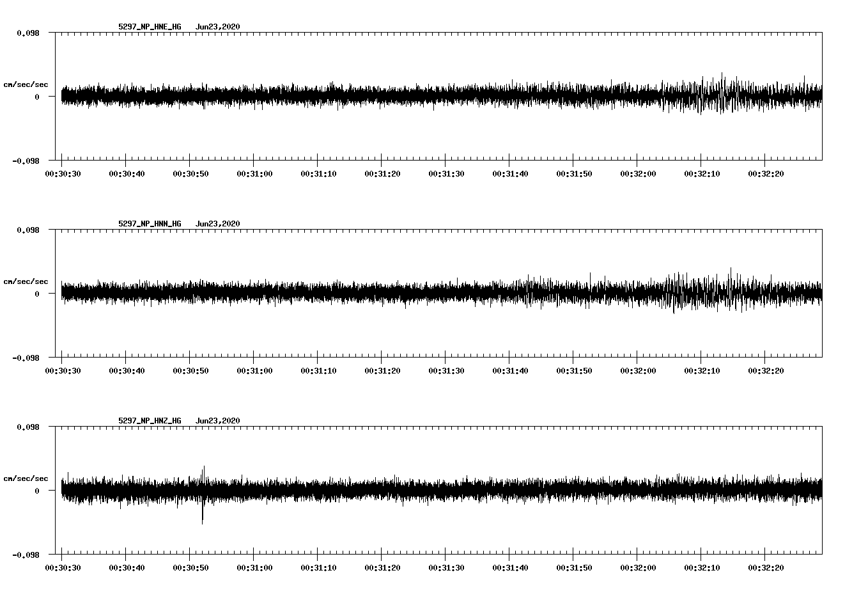Click the -0.098 lower limit of HNE plot
This screenshot has width=868, height=591.
pyautogui.click(x=26, y=161)
